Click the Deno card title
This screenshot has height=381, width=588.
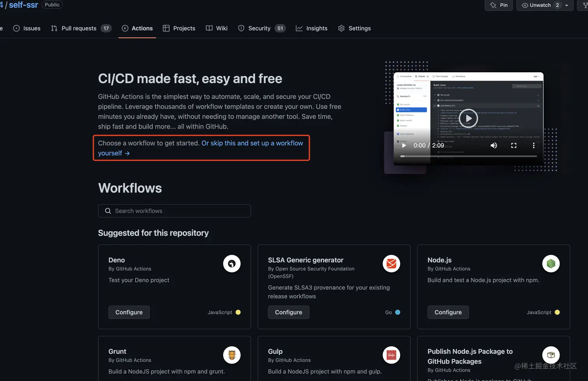117,260
